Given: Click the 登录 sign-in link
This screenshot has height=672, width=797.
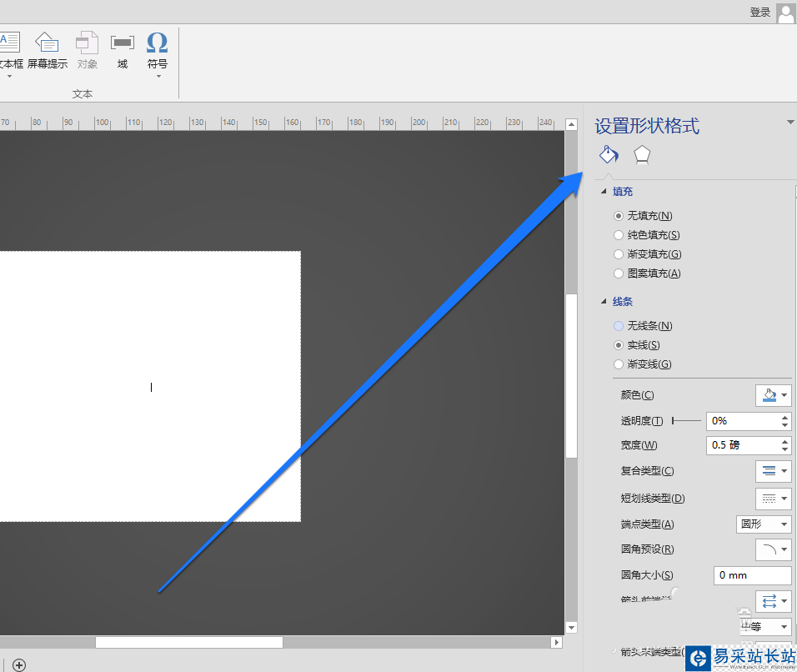Looking at the screenshot, I should (759, 13).
